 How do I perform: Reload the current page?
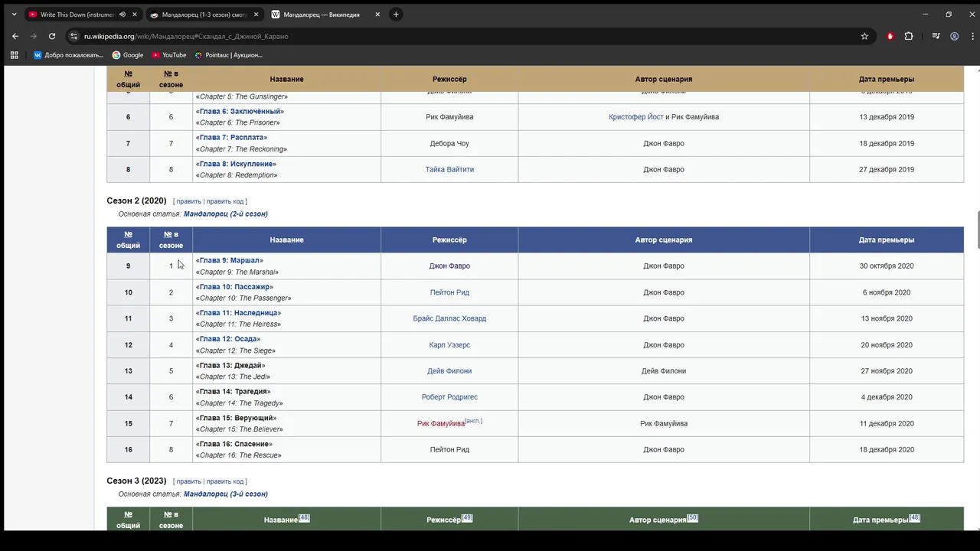pos(52,36)
